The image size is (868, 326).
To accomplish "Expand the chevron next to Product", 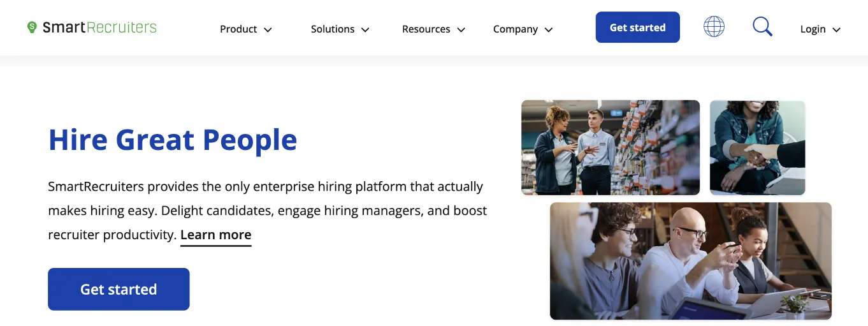I will click(268, 30).
